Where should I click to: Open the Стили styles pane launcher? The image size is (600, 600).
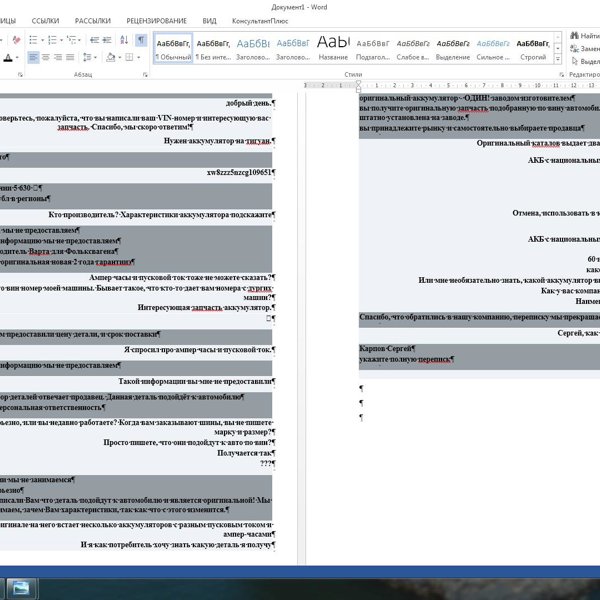(x=561, y=75)
